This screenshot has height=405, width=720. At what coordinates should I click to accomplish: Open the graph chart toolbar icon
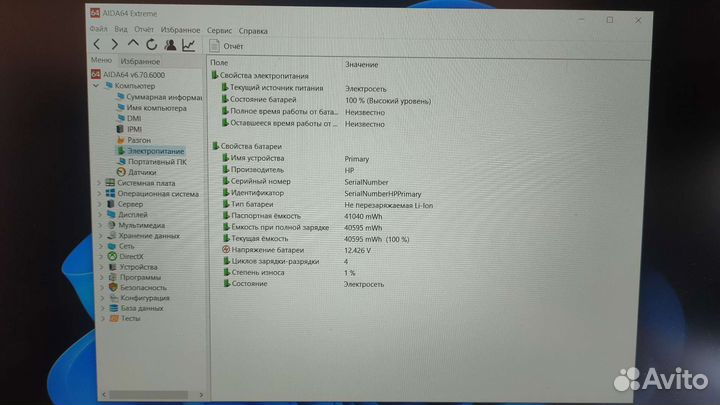click(x=189, y=45)
